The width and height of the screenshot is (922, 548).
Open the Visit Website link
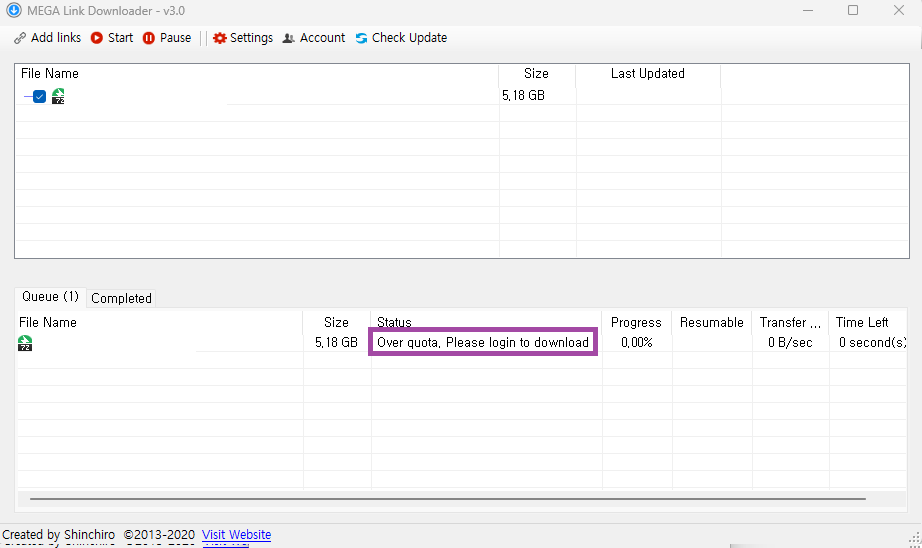point(236,534)
